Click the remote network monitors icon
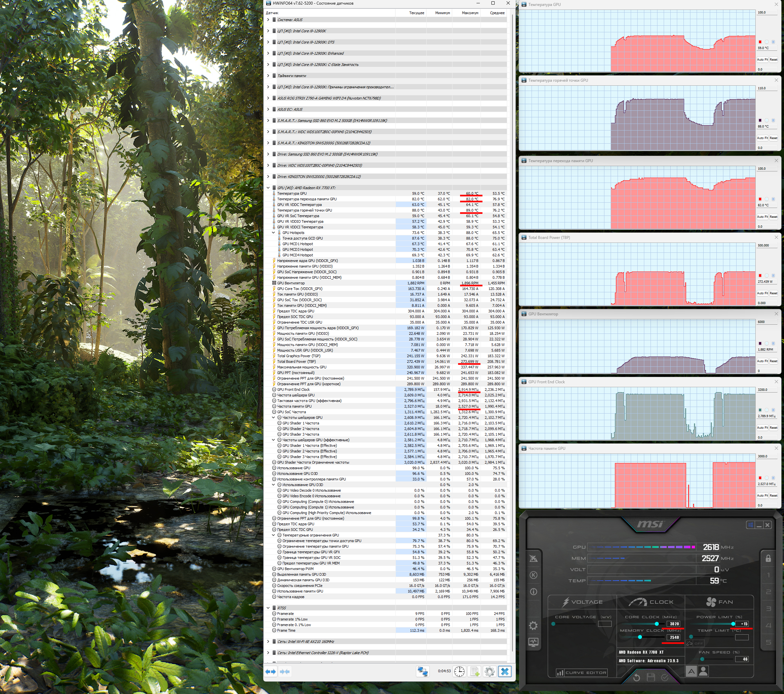This screenshot has width=784, height=694. 423,671
